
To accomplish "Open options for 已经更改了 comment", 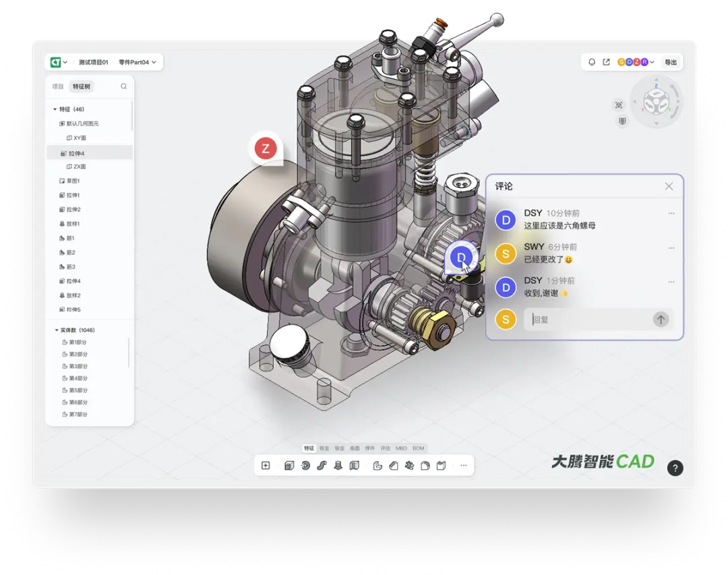I will [x=671, y=248].
